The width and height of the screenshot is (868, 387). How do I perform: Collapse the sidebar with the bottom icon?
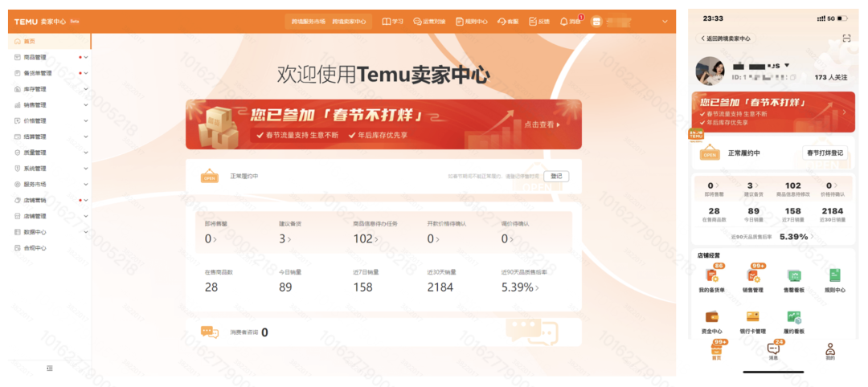tap(50, 369)
